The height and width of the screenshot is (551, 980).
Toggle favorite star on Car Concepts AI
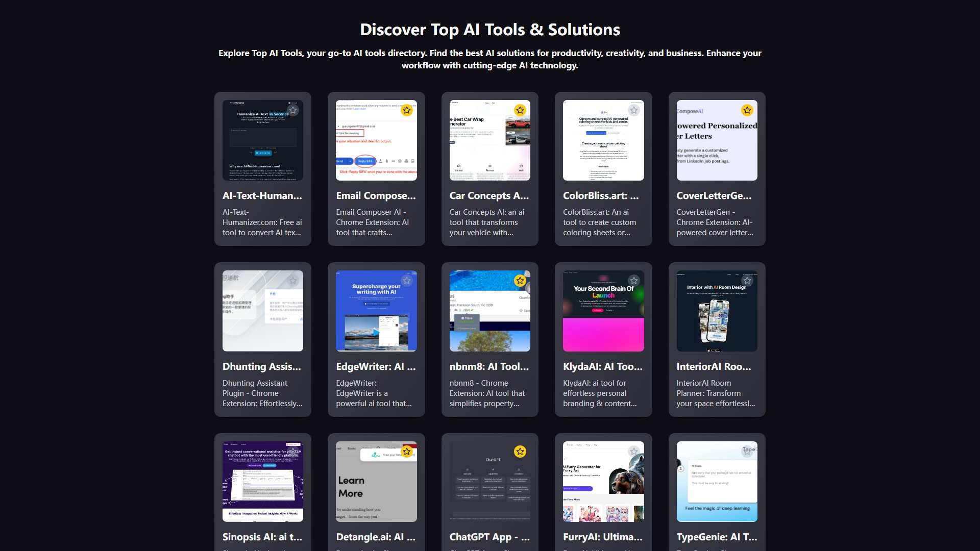520,110
